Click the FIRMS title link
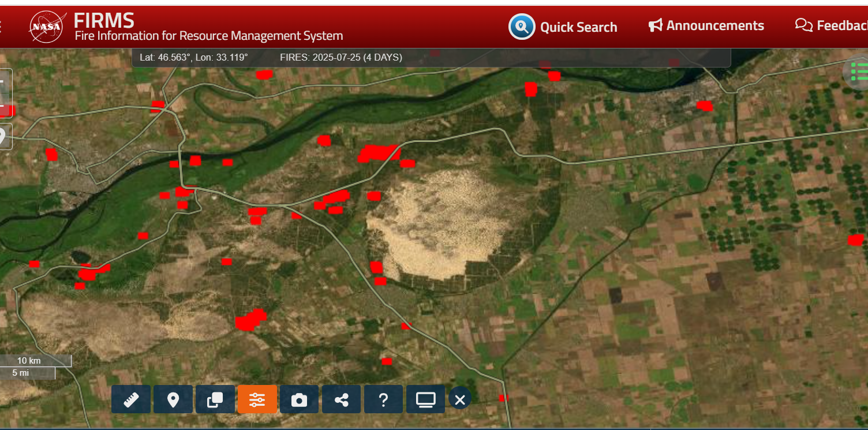Viewport: 868px width, 430px height. click(x=104, y=21)
